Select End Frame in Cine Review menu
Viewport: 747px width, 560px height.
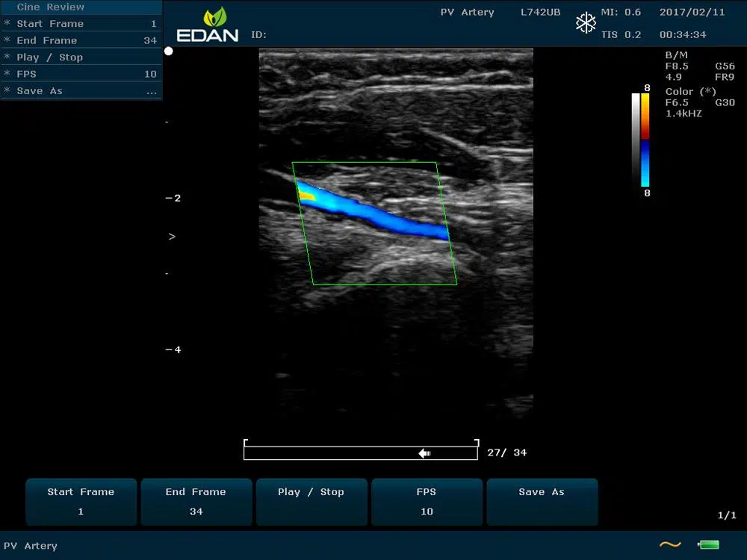pyautogui.click(x=81, y=40)
